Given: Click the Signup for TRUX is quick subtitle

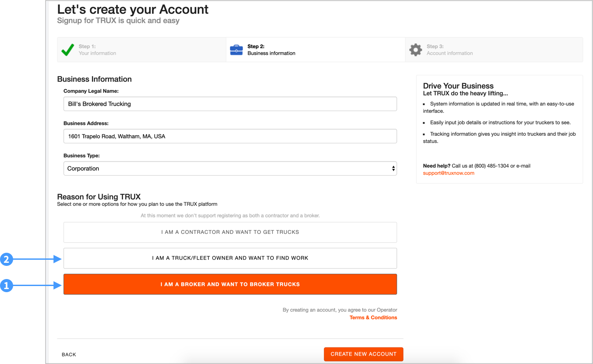Looking at the screenshot, I should coord(118,21).
